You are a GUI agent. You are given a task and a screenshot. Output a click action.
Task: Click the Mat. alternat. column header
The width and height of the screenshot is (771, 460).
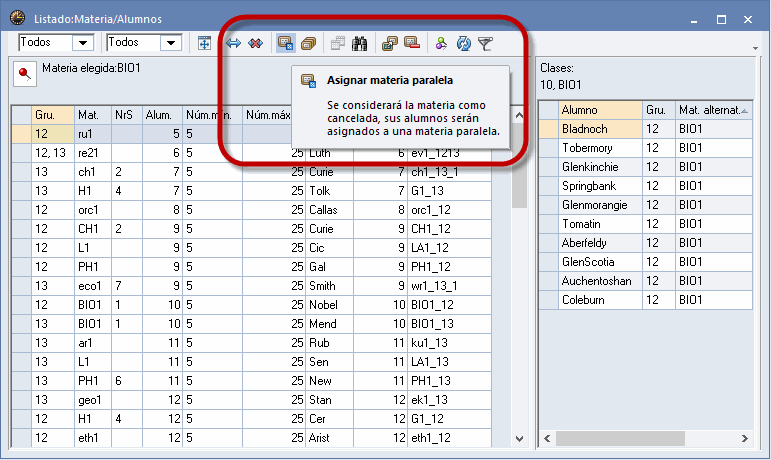tap(713, 110)
